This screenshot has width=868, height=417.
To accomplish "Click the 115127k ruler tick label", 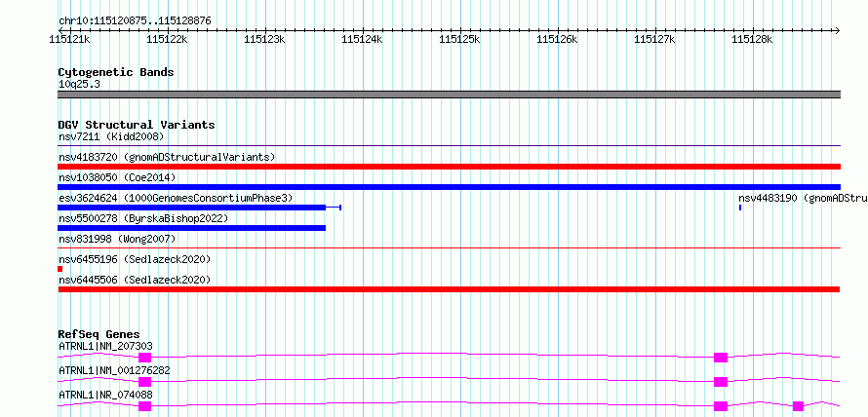I will pos(654,39).
